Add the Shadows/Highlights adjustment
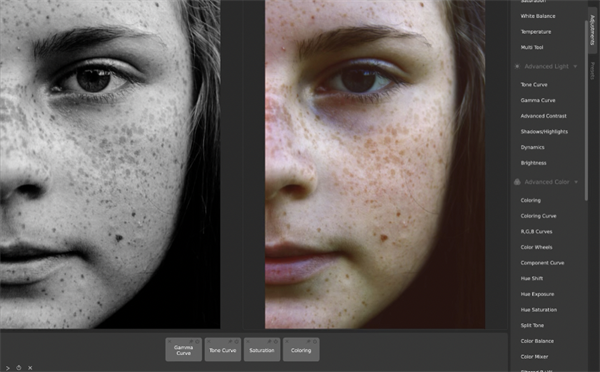Image resolution: width=600 pixels, height=372 pixels. (x=544, y=132)
